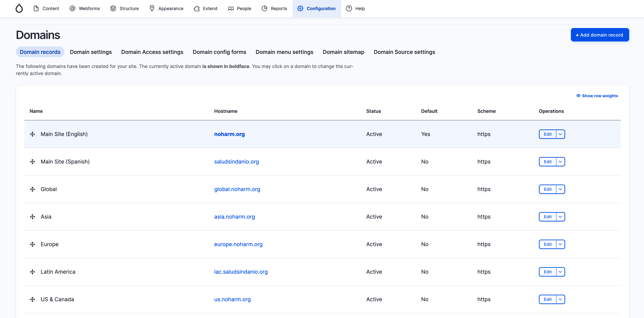This screenshot has width=644, height=318.
Task: Switch to Domain settings tab
Action: pyautogui.click(x=91, y=52)
